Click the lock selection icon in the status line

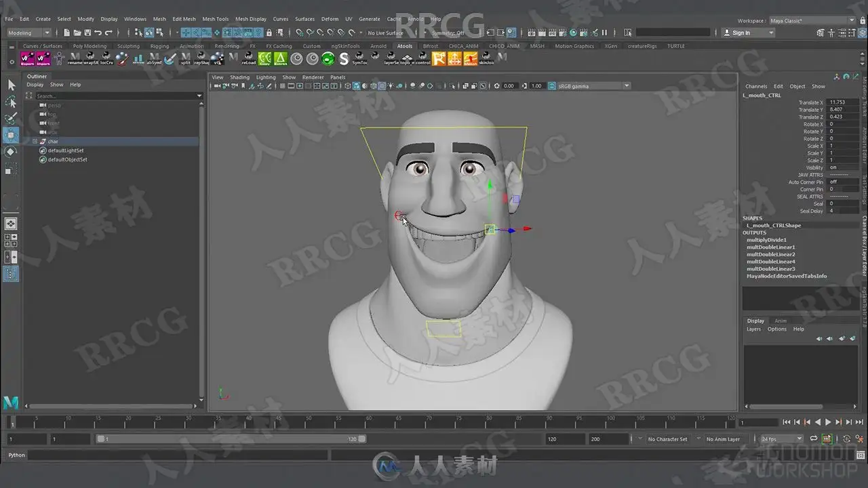(x=270, y=33)
